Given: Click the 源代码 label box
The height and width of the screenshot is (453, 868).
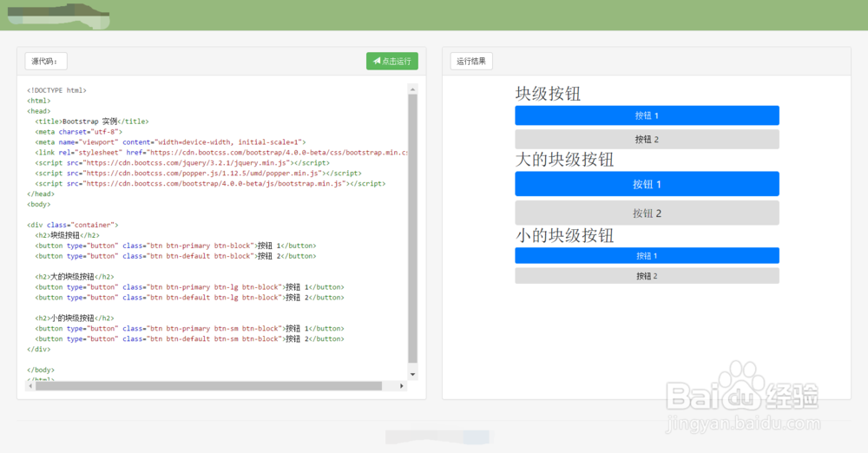Looking at the screenshot, I should click(x=46, y=61).
